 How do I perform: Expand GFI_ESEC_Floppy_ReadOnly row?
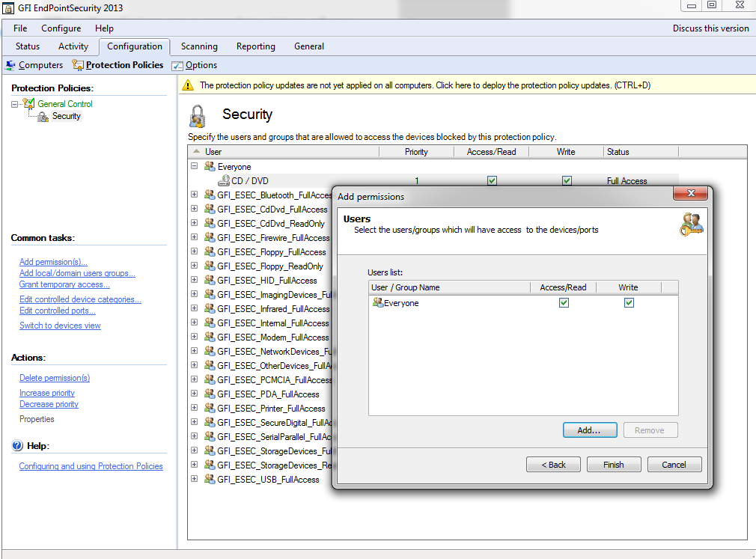point(194,266)
